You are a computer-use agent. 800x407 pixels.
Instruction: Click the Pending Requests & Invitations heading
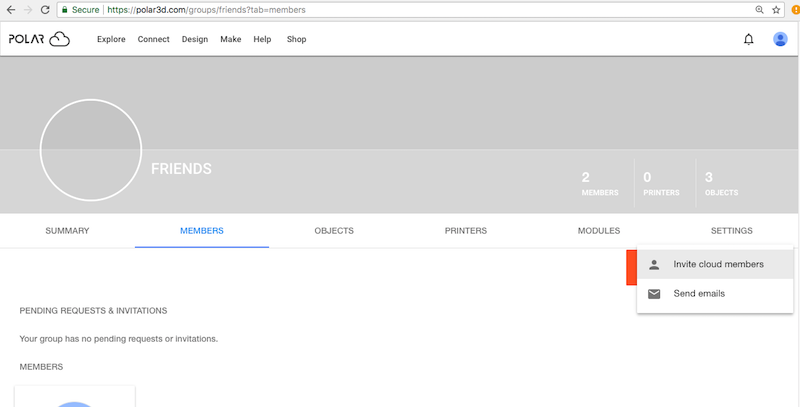tap(93, 311)
